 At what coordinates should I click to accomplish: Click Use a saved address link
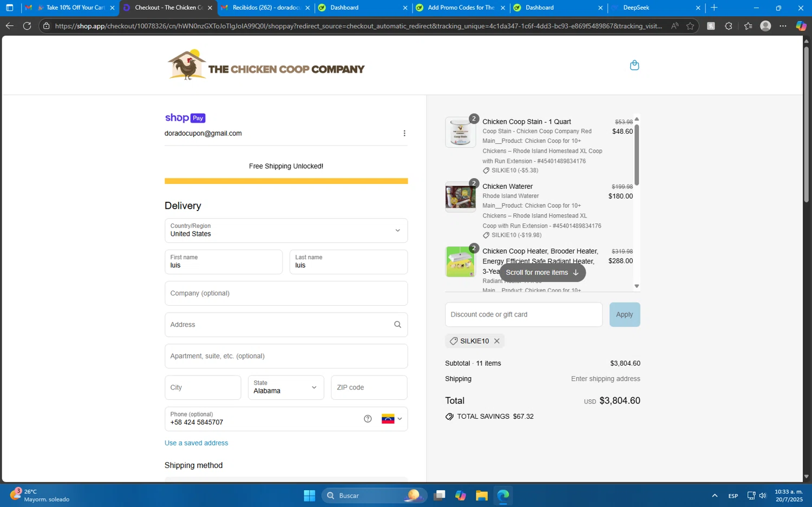click(196, 443)
